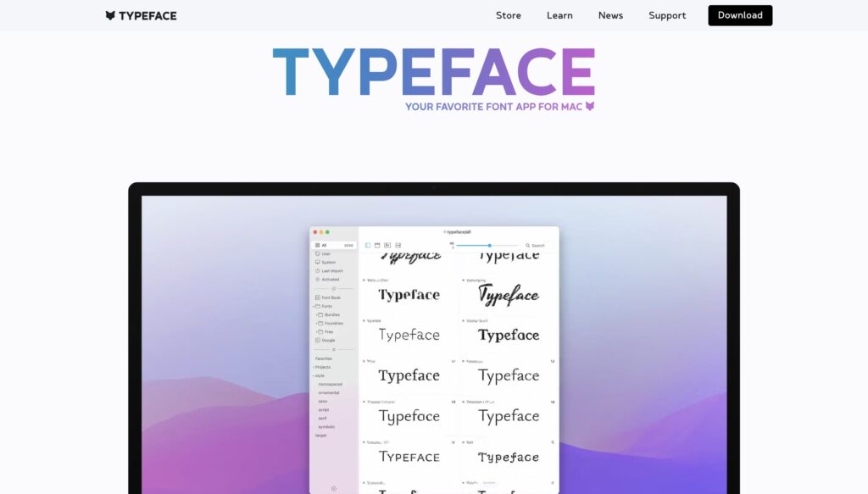
Task: Go to the Learn section
Action: click(559, 15)
